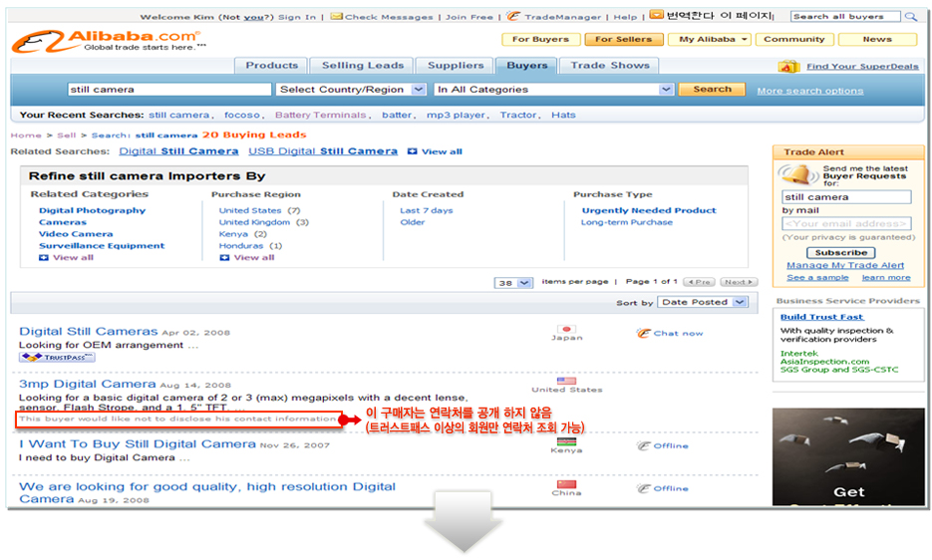Click Offline status icon for China buyer
This screenshot has height=560, width=932.
click(644, 488)
